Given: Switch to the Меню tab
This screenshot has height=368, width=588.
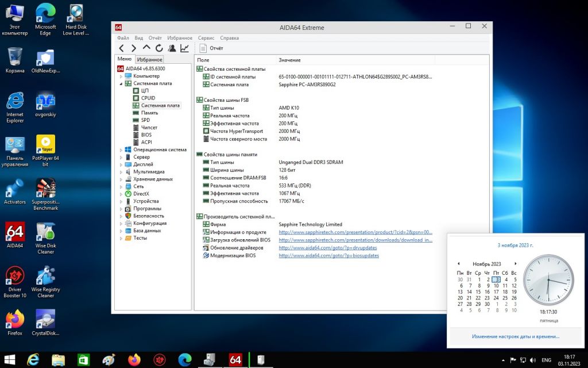Looking at the screenshot, I should 125,59.
